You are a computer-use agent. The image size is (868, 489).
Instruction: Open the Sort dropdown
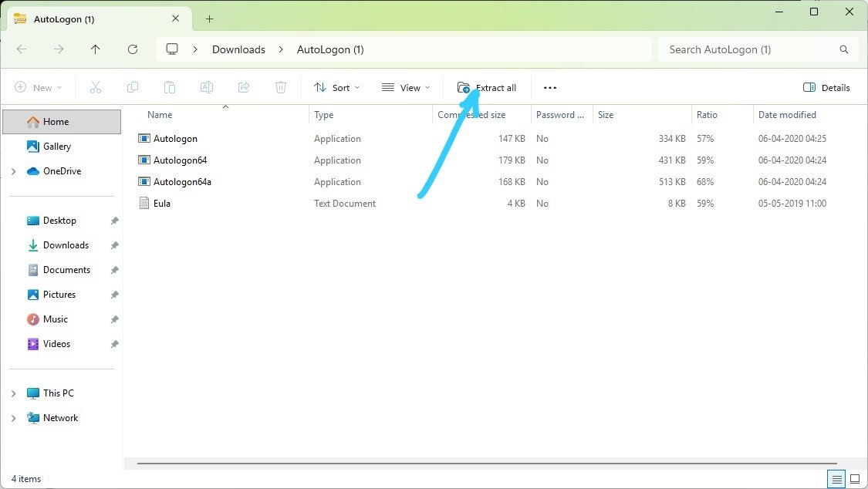pos(337,88)
